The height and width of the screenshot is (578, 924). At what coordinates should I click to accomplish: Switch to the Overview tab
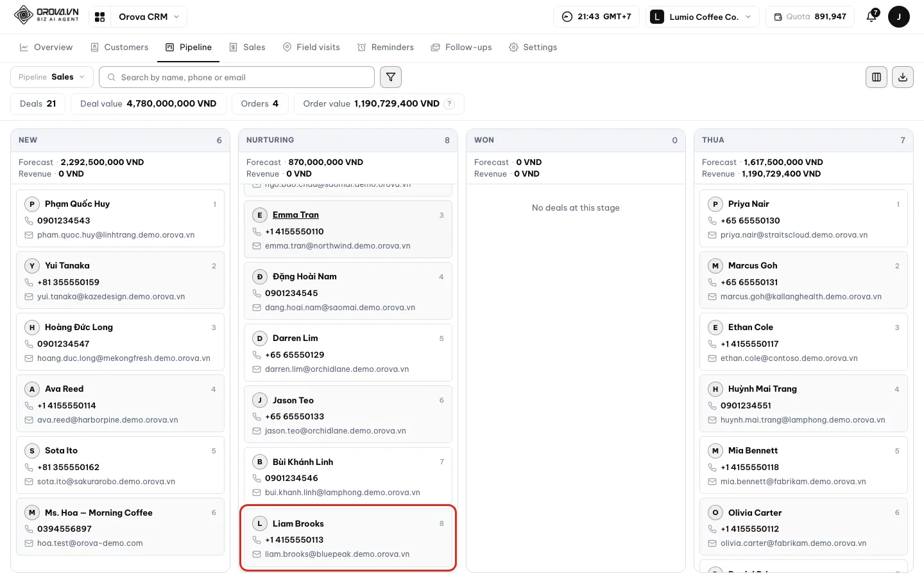point(46,48)
